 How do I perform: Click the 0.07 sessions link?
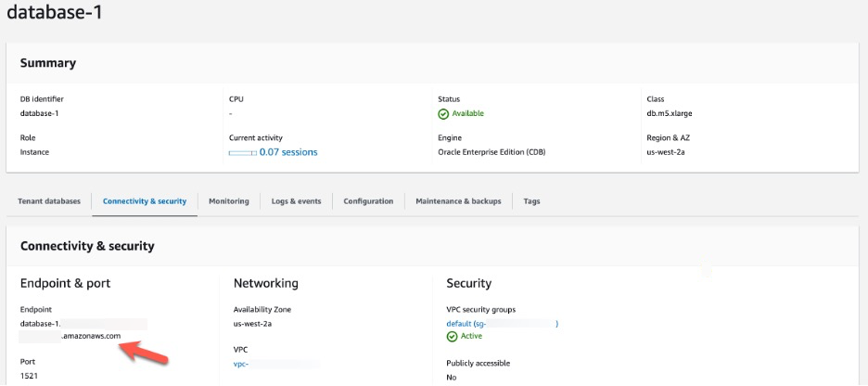[x=288, y=152]
